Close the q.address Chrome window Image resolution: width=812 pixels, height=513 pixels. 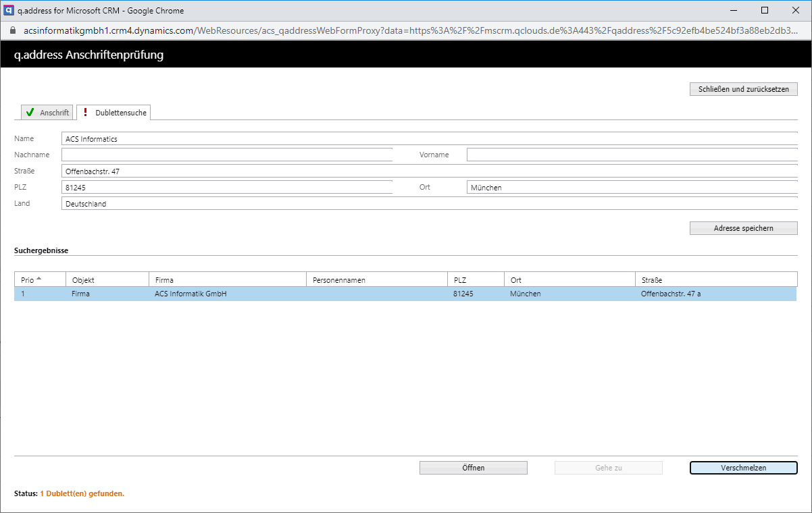[x=796, y=10]
